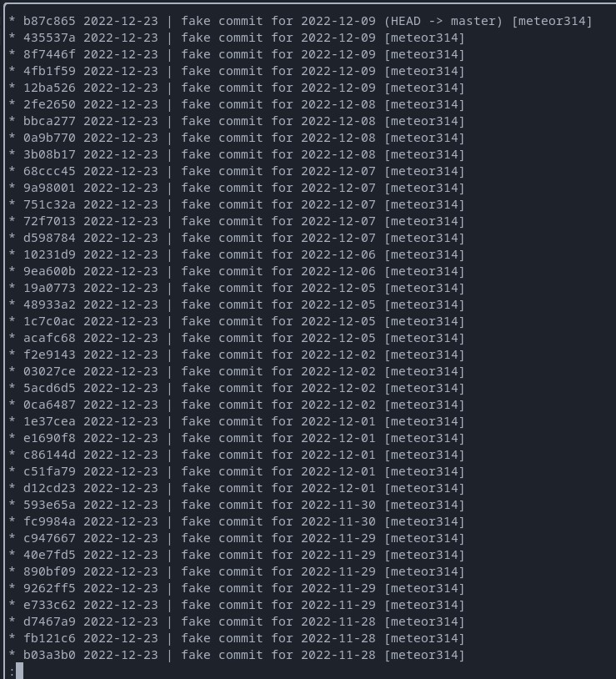
Task: Click commit hash c947667
Action: (49, 538)
